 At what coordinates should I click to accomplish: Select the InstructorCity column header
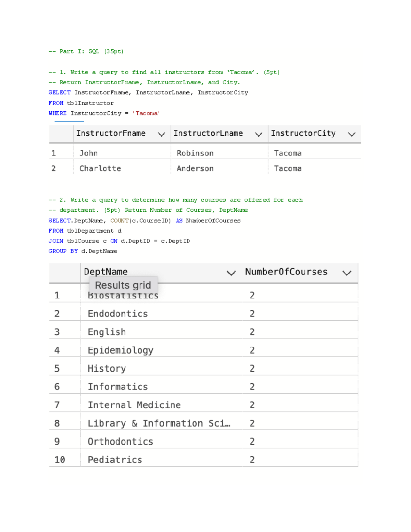303,133
